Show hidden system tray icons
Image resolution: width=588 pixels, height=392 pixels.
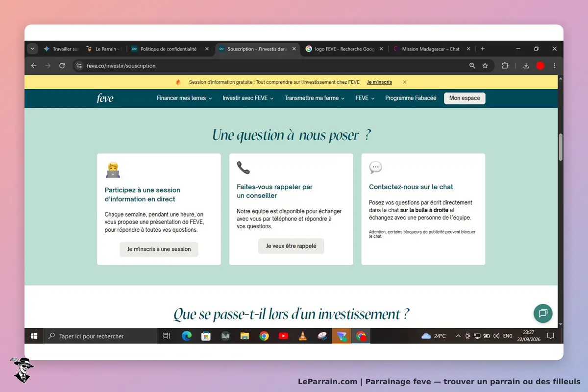[458, 336]
